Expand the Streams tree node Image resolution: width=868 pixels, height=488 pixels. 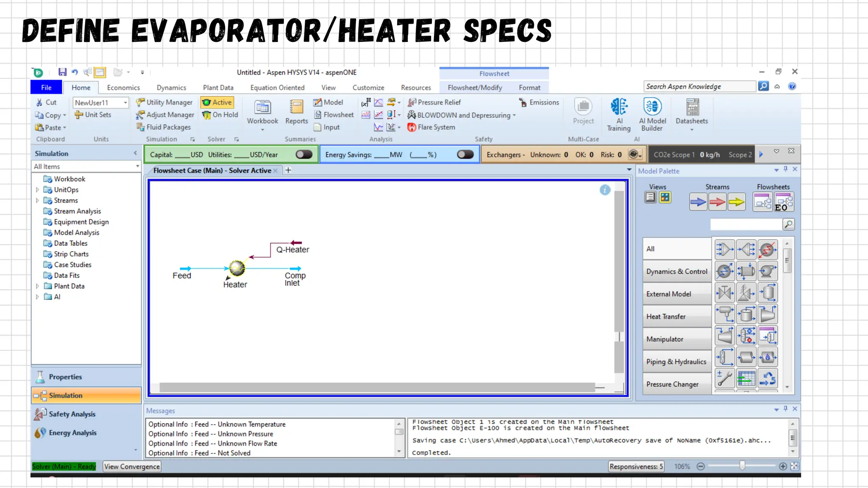click(38, 200)
